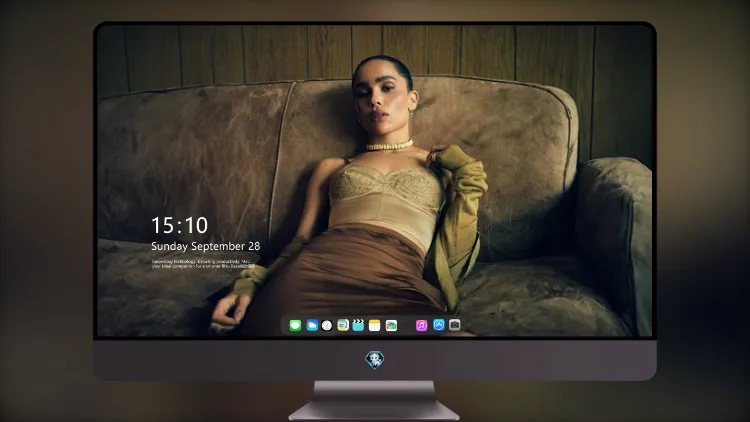
Task: Open the Weather app in dock
Action: pos(312,325)
